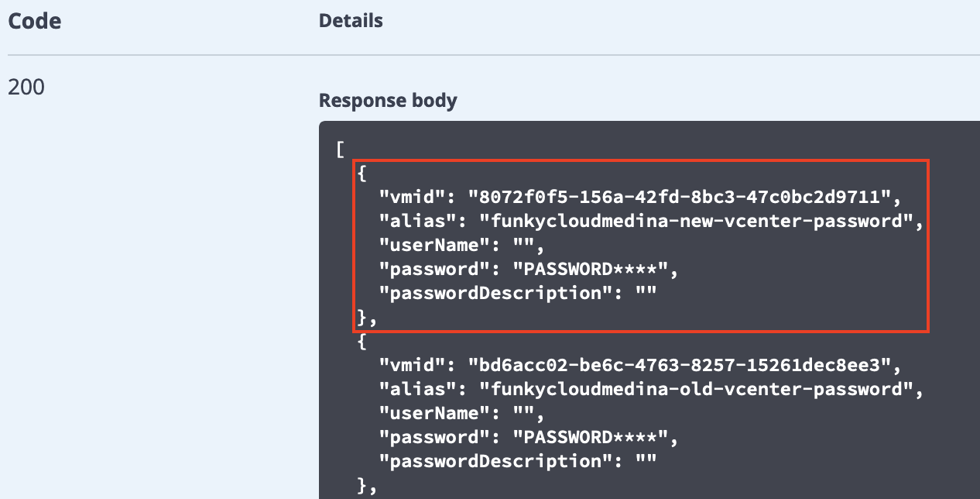Viewport: 980px width, 499px height.
Task: Select the 200 response code
Action: click(26, 87)
